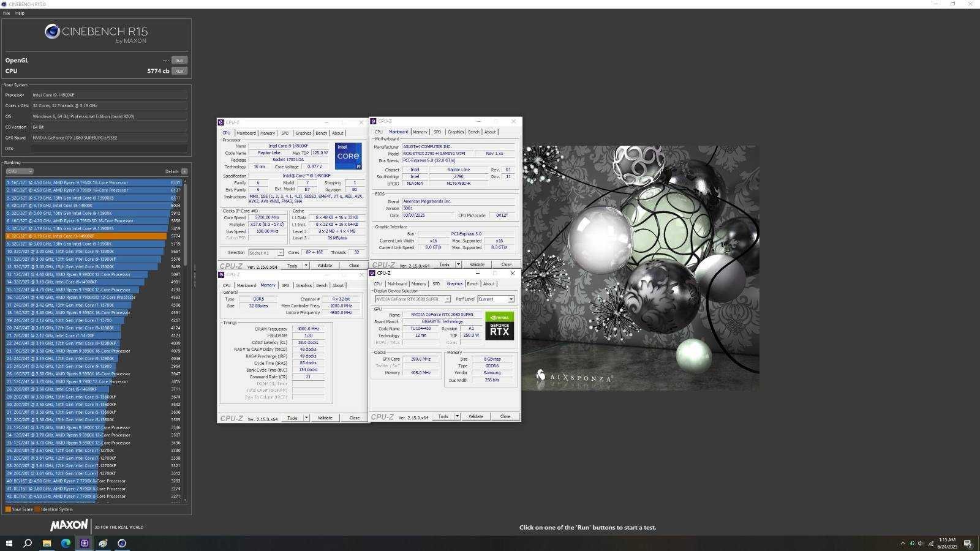Click Validate in the Mainboard window
The height and width of the screenshot is (551, 980).
(x=477, y=264)
